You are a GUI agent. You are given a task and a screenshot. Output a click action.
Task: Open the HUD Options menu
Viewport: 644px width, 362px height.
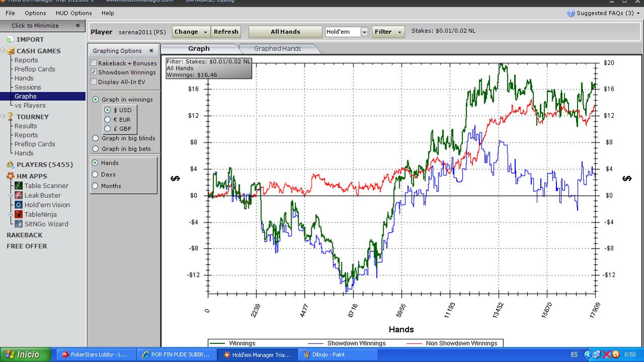click(74, 13)
